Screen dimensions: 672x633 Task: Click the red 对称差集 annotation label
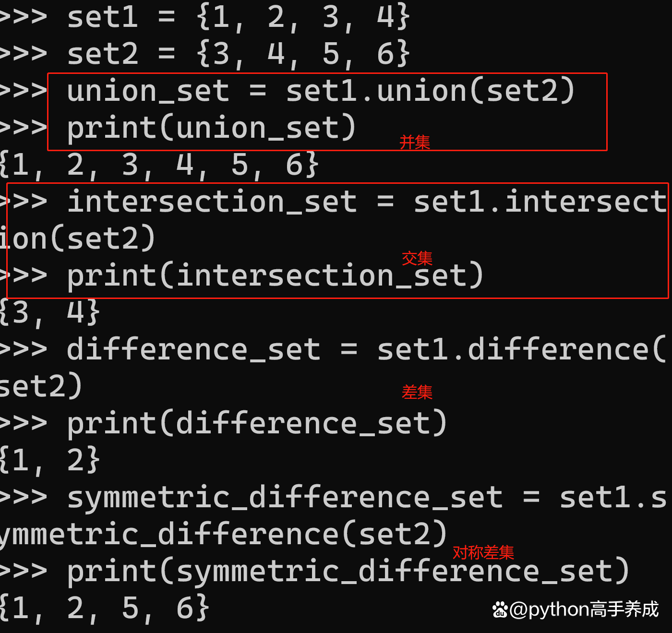coord(483,552)
